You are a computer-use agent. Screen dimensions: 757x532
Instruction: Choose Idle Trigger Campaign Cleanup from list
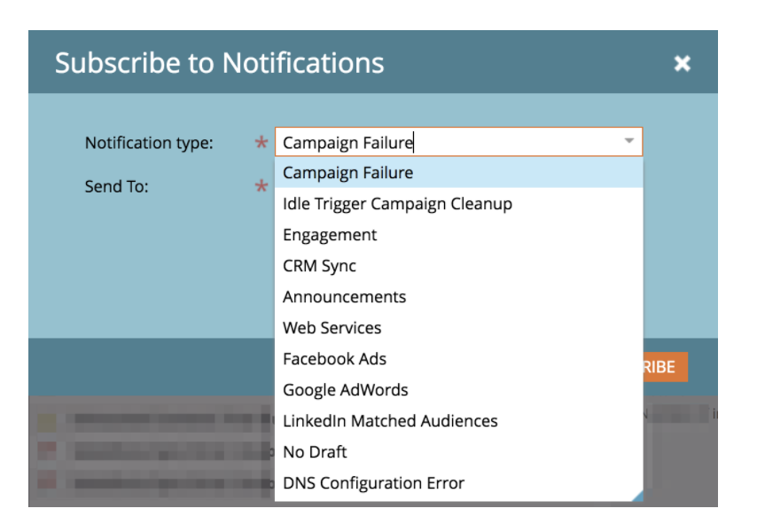(x=397, y=204)
